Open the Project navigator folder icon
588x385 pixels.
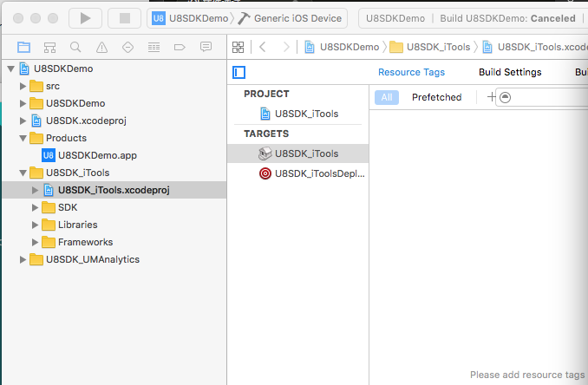23,47
